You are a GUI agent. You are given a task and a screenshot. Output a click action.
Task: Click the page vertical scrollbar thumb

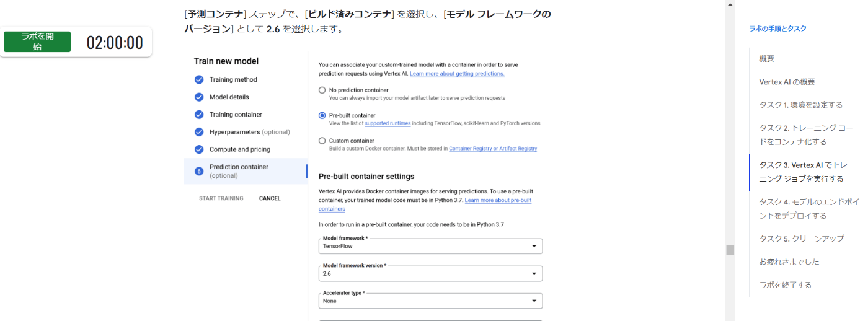coord(730,250)
